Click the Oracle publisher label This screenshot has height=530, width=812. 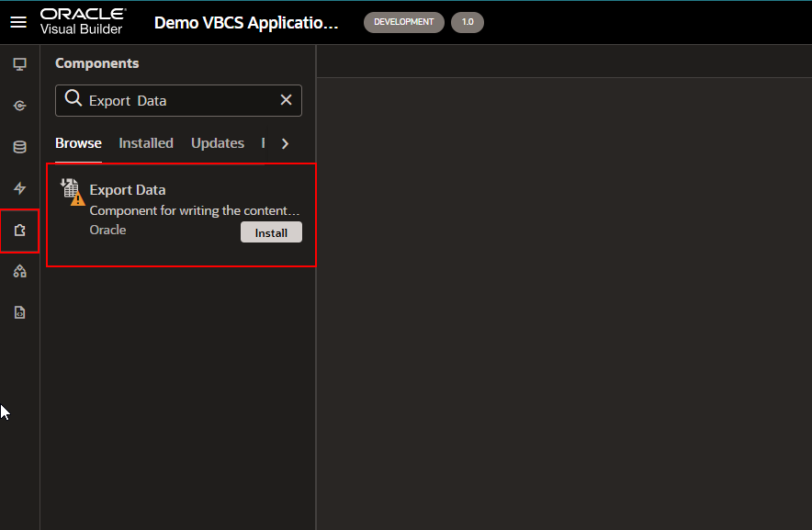click(x=107, y=230)
